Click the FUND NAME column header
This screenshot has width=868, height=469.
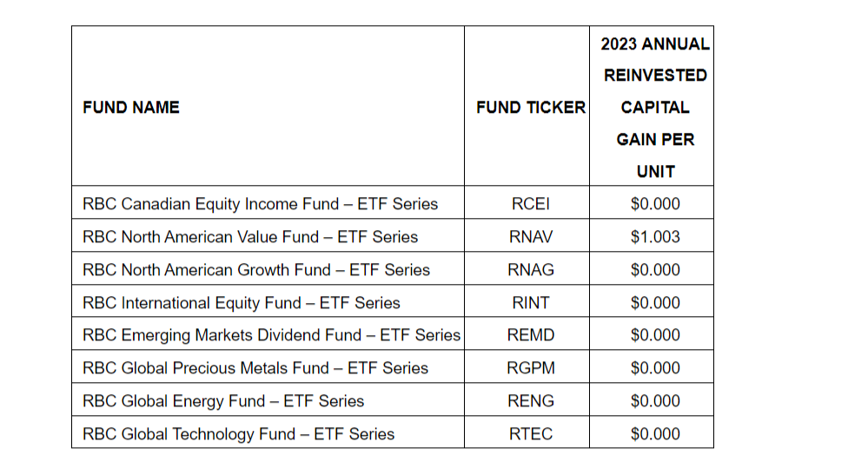tap(131, 108)
